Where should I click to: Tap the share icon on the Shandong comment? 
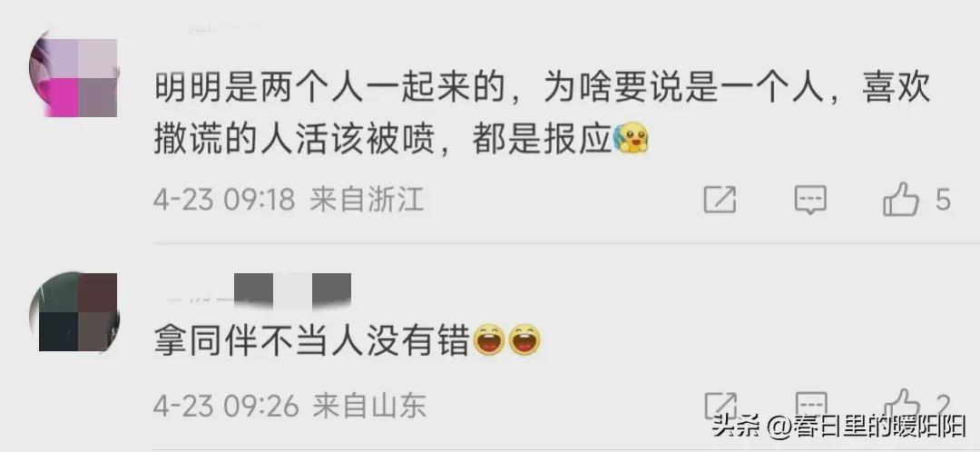click(720, 403)
